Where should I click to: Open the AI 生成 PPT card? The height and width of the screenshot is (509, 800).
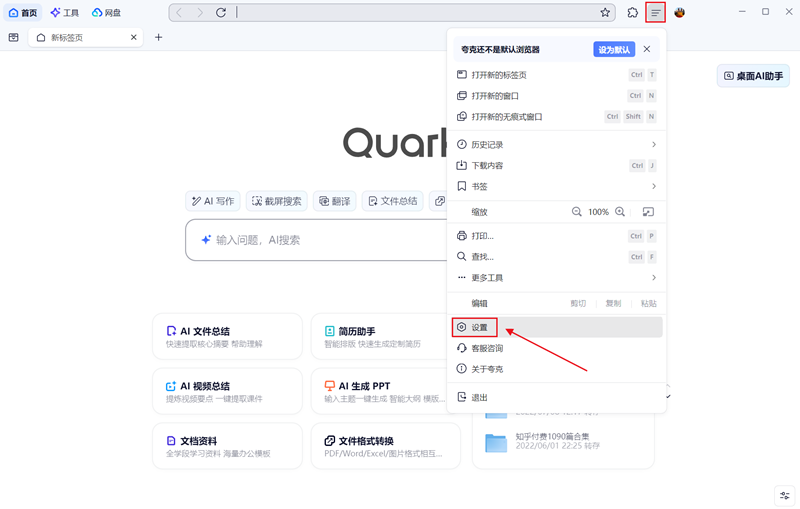pyautogui.click(x=380, y=391)
